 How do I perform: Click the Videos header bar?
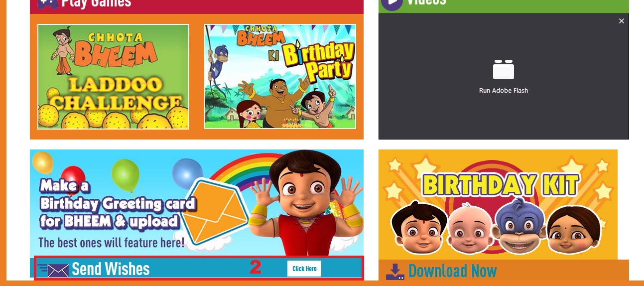(504, 5)
